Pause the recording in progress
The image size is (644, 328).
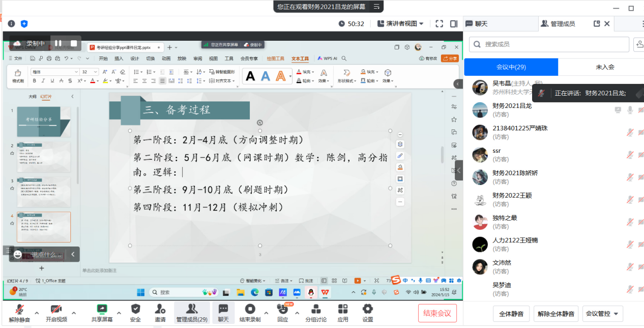coord(58,44)
